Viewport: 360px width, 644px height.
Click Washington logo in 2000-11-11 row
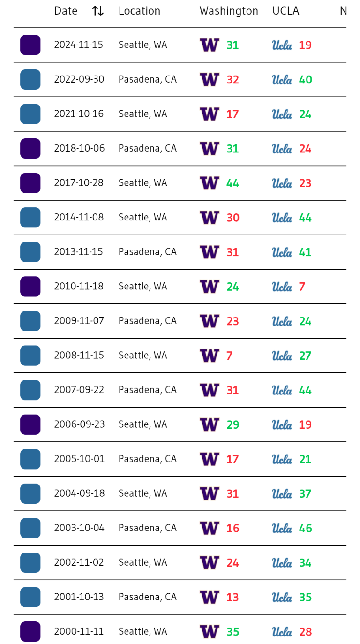pyautogui.click(x=210, y=632)
